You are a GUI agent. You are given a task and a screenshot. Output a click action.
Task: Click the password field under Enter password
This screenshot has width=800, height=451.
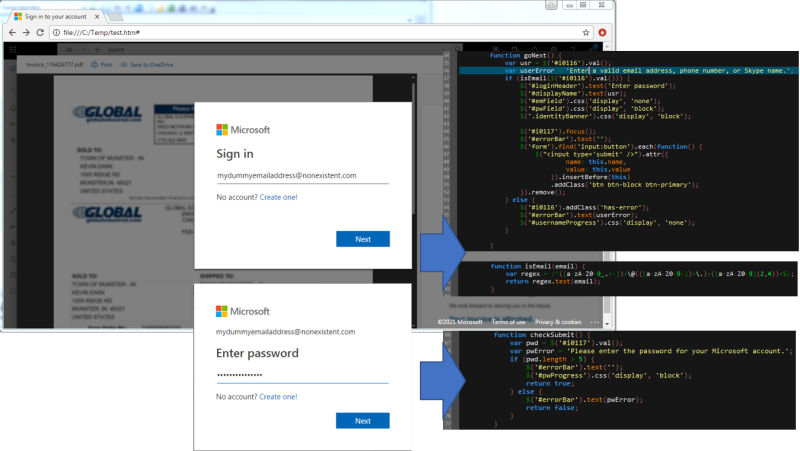[302, 375]
